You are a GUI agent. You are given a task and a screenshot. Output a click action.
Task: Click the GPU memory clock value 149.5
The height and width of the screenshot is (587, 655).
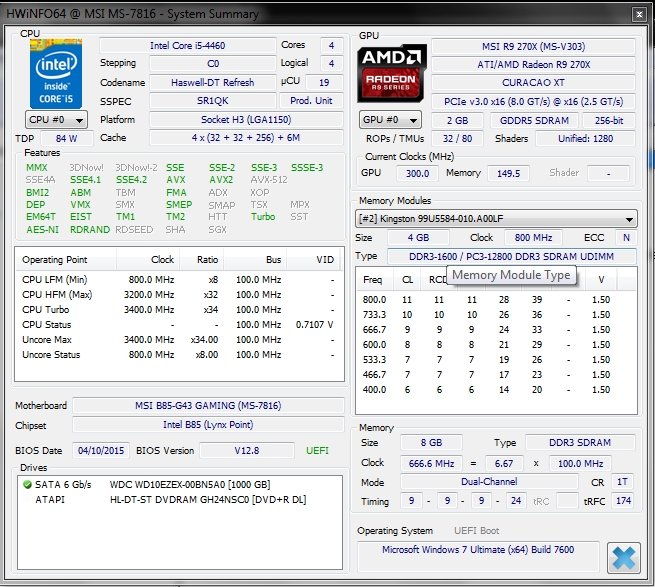tap(508, 173)
